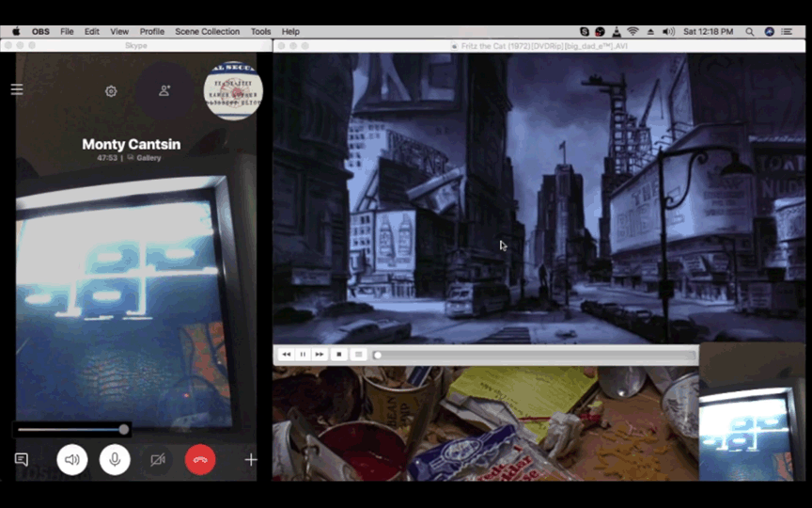End the Skype call with red button

(x=200, y=459)
